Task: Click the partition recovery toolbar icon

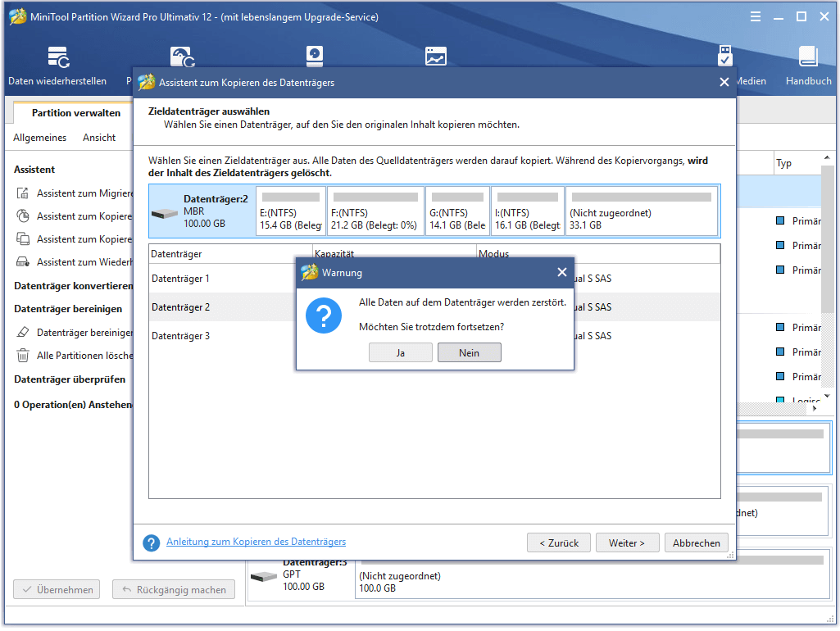Action: 182,57
